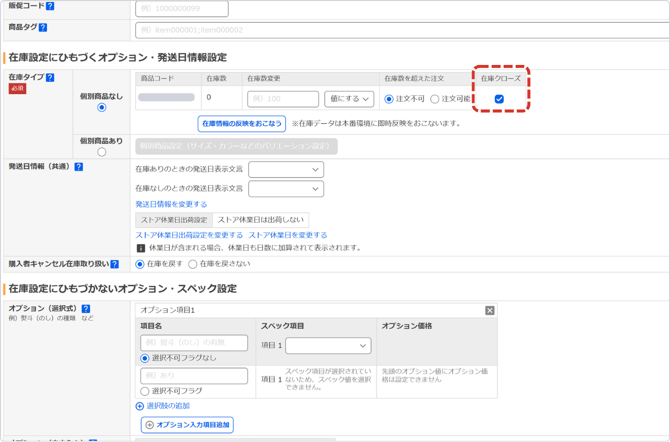Screen dimensions: 670x442
Task: Select the 個別商品あり radio button
Action: click(x=101, y=152)
